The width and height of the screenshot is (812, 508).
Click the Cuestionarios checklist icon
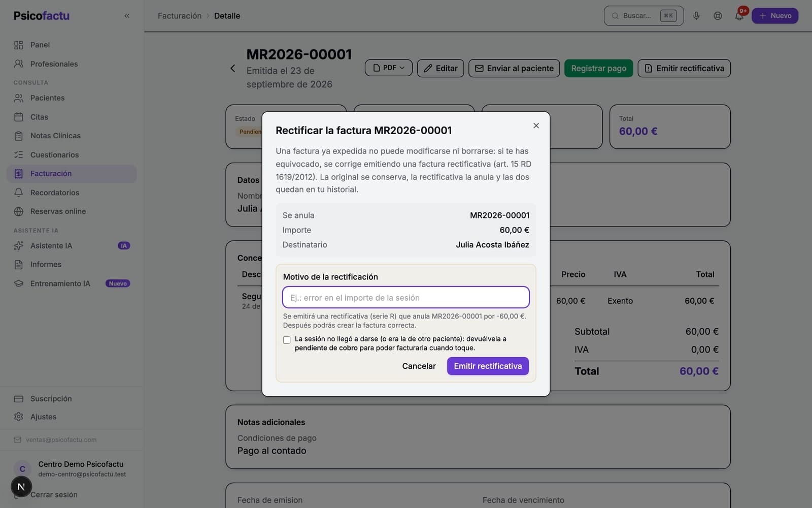pos(19,154)
